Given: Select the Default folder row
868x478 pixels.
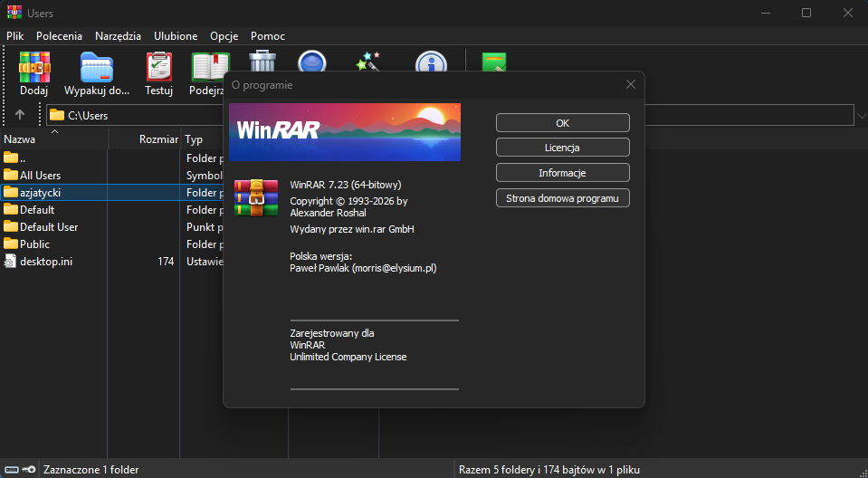Looking at the screenshot, I should point(112,209).
